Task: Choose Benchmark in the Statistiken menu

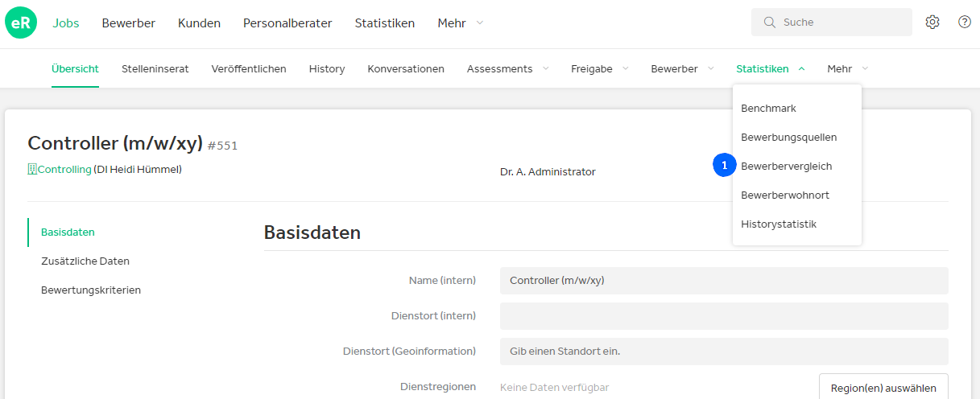Action: [768, 109]
